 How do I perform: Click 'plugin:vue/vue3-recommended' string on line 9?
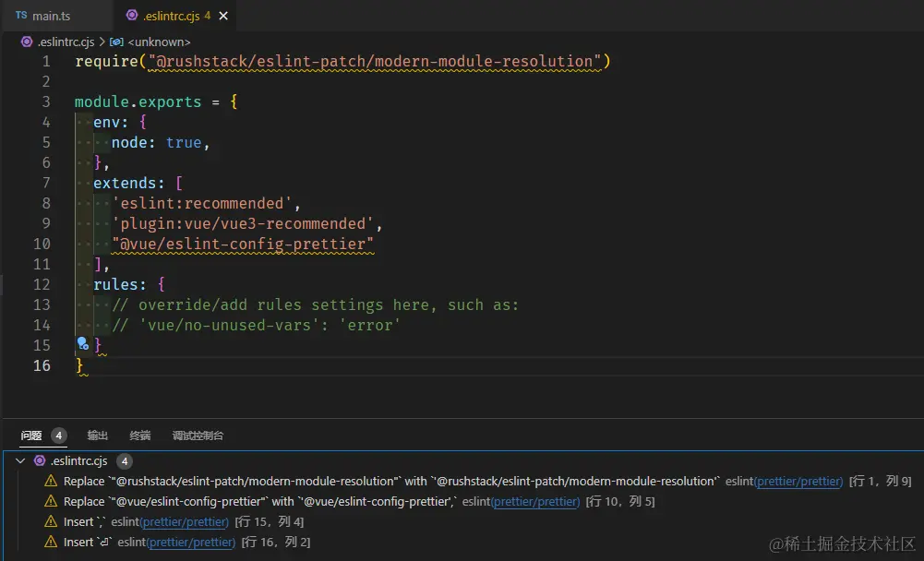click(244, 223)
